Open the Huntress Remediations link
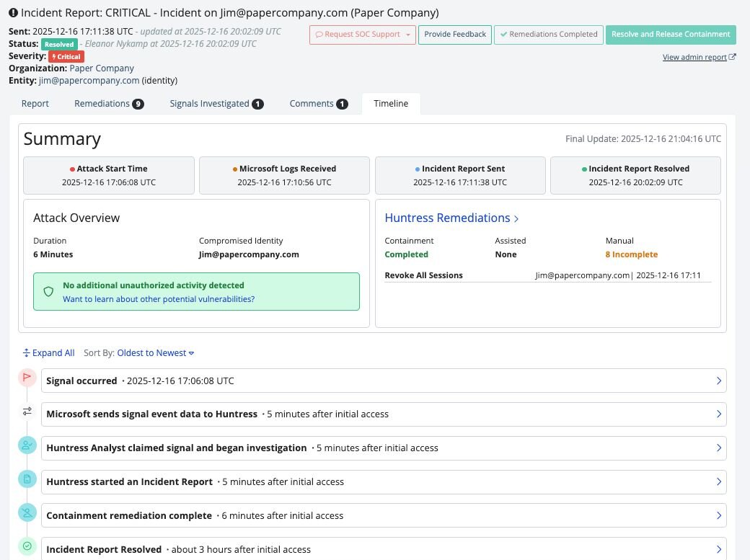 click(x=451, y=218)
